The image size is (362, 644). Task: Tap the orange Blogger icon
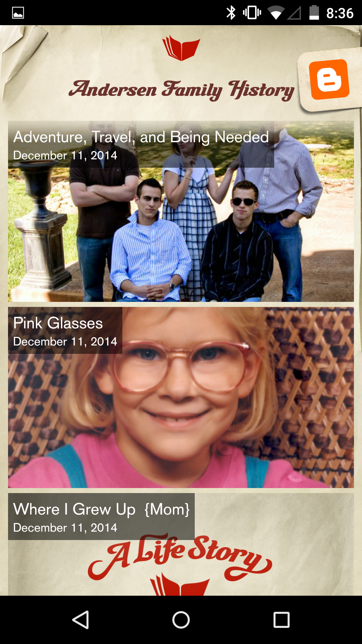[x=329, y=79]
